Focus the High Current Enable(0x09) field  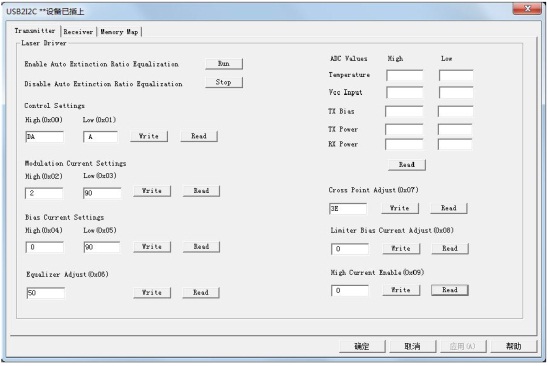pyautogui.click(x=350, y=290)
